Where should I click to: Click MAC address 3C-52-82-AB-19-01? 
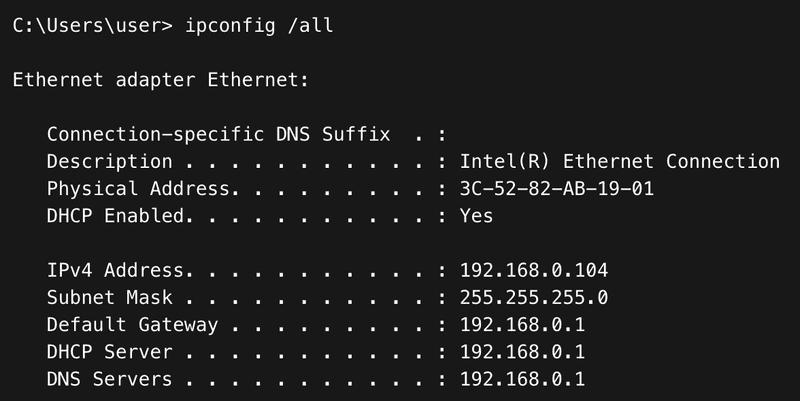[556, 188]
